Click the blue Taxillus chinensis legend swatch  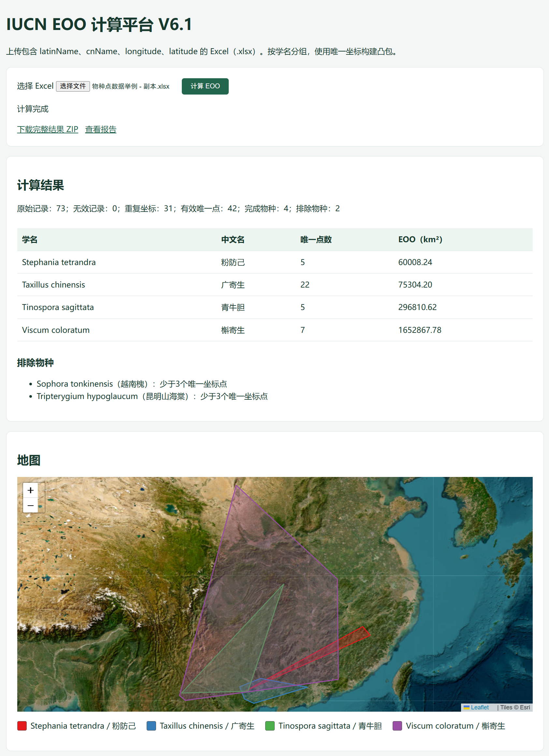[x=151, y=726]
